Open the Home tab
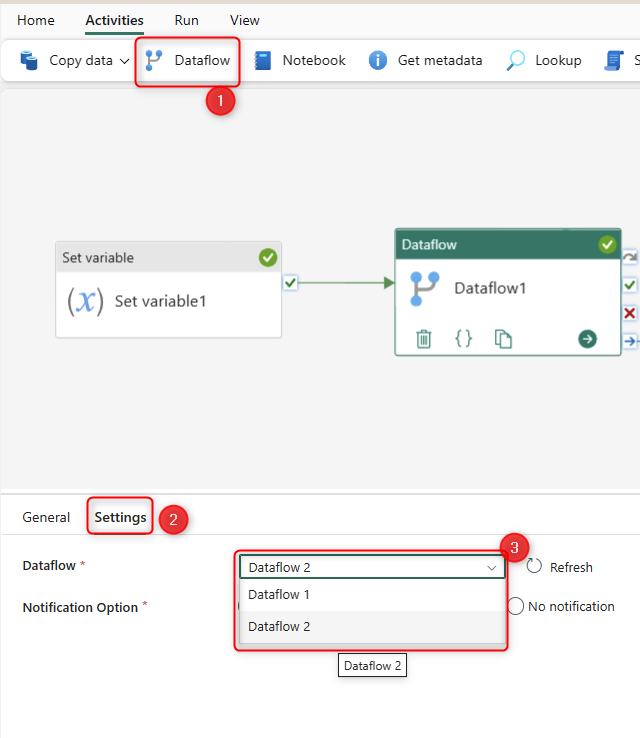The image size is (640, 738). pyautogui.click(x=36, y=20)
